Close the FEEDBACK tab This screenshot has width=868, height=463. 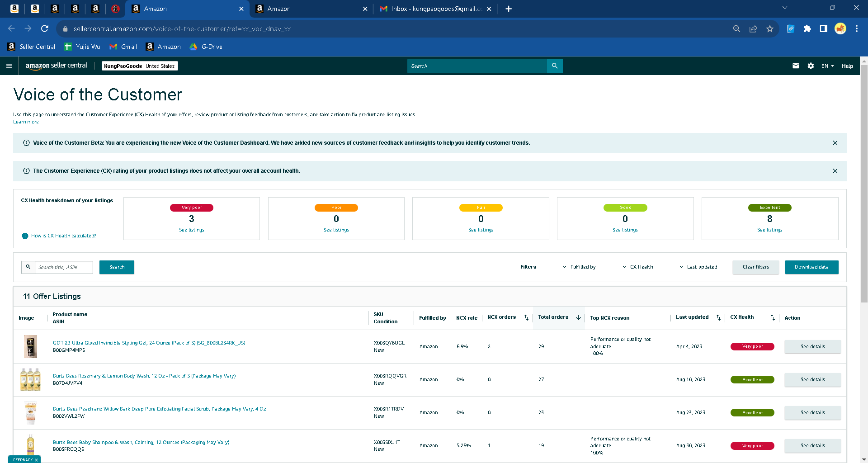pos(36,460)
